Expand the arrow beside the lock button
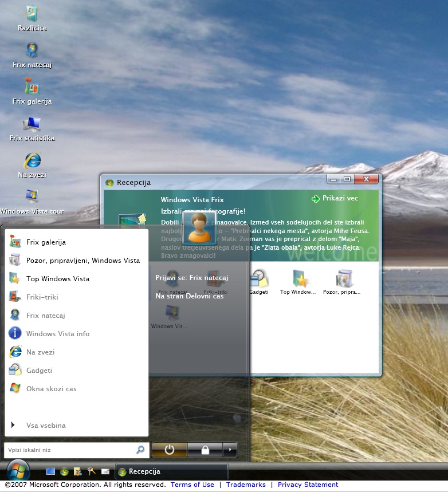Viewport: 448px width, 492px height. pos(230,450)
